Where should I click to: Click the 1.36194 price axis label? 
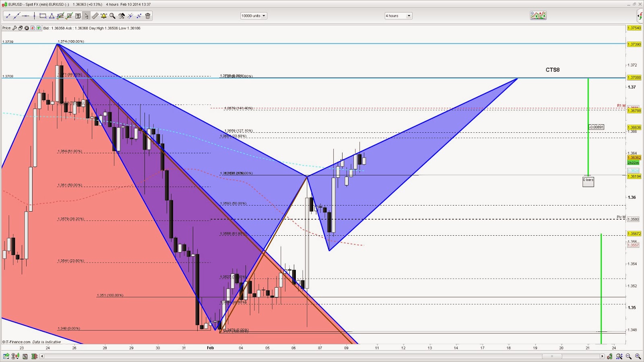coord(634,177)
